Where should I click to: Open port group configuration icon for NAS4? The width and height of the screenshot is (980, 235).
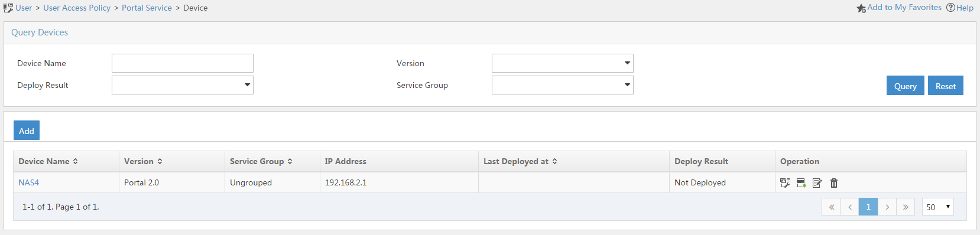pos(785,183)
